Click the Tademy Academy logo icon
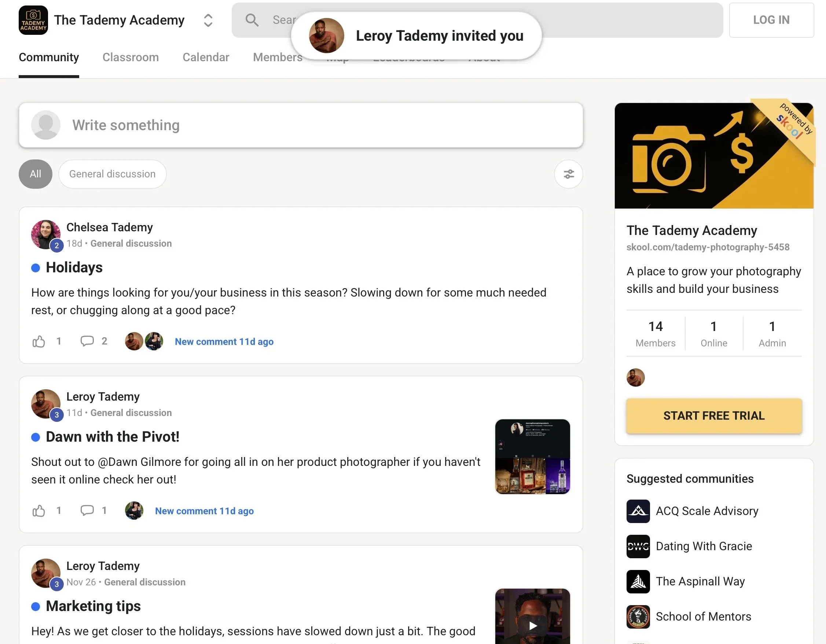 (33, 20)
